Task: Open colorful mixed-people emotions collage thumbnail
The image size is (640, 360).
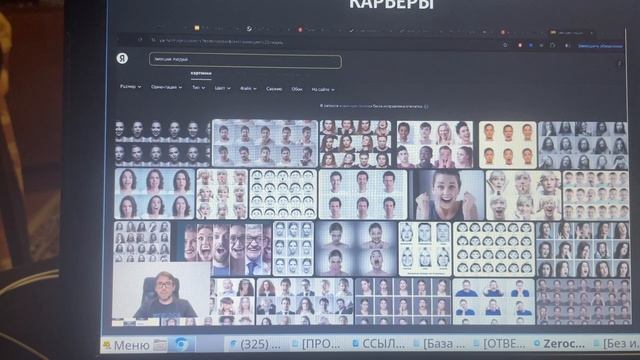Action: pyautogui.click(x=435, y=144)
